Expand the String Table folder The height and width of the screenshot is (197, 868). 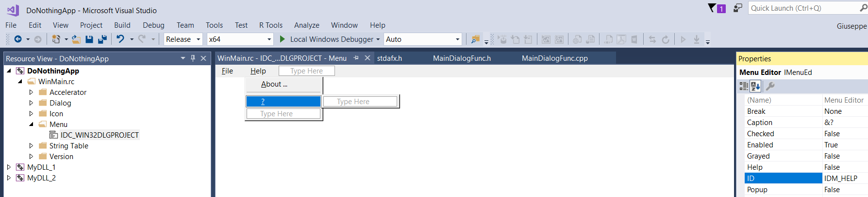click(x=31, y=145)
